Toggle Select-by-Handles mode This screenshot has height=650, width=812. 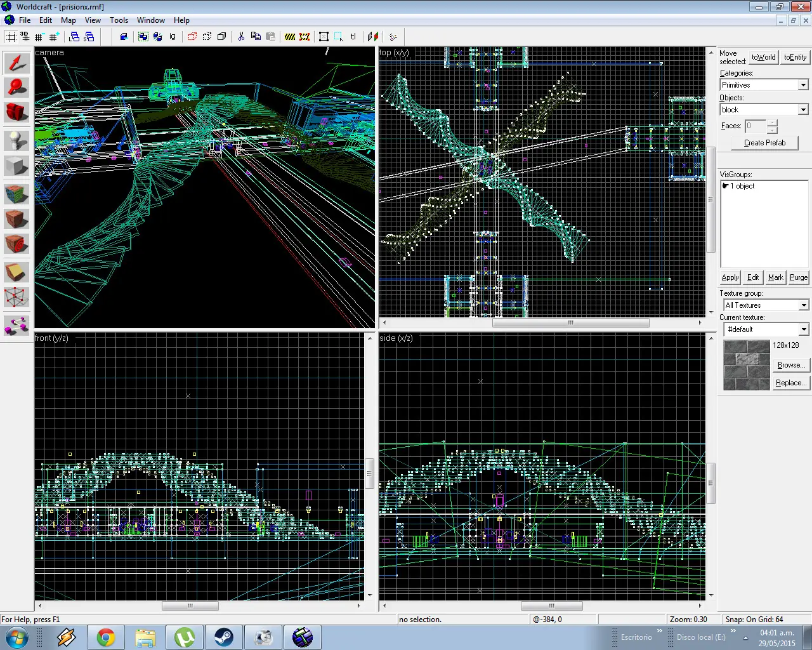point(324,37)
